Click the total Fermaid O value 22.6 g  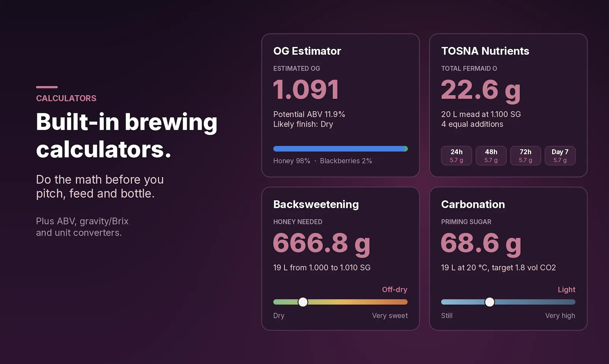[x=481, y=91]
